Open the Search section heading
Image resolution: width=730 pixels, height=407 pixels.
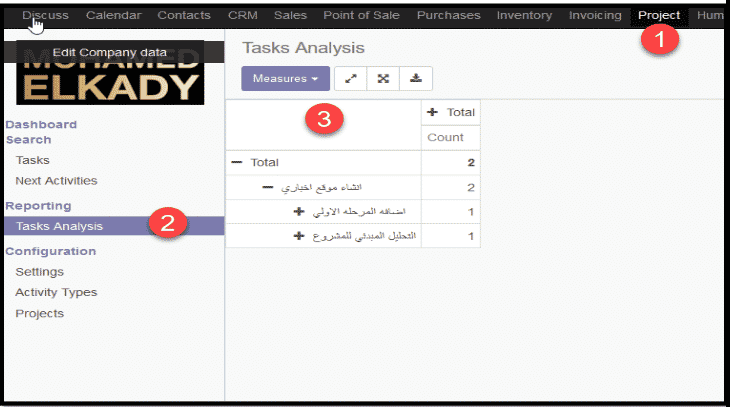pos(28,140)
